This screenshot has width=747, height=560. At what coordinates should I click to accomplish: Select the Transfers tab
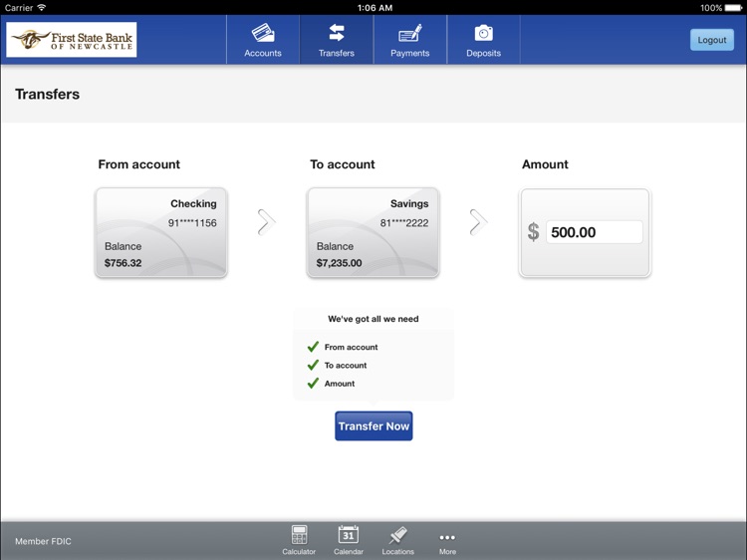click(337, 40)
